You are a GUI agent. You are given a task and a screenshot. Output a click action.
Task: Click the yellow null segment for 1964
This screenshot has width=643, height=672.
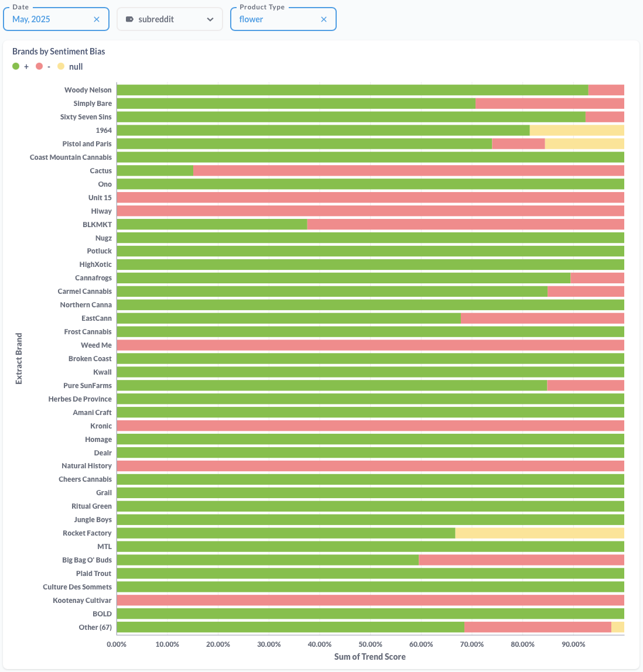577,131
